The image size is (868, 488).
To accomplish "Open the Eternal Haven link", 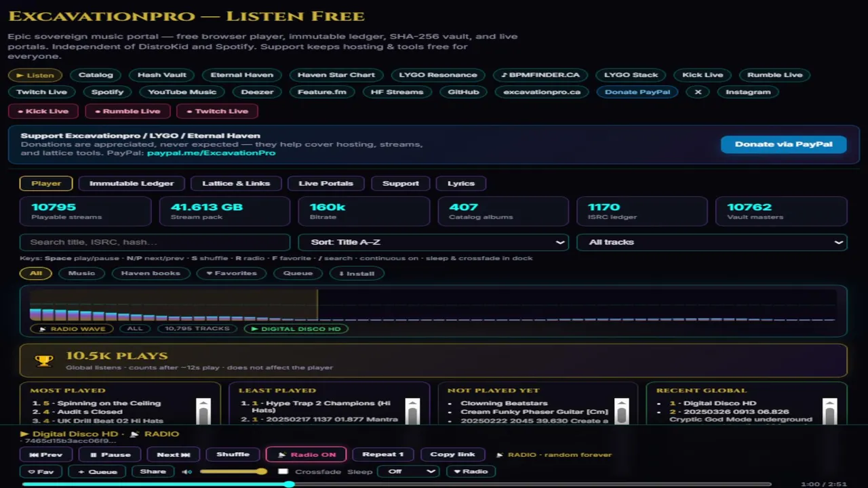I will (x=242, y=75).
